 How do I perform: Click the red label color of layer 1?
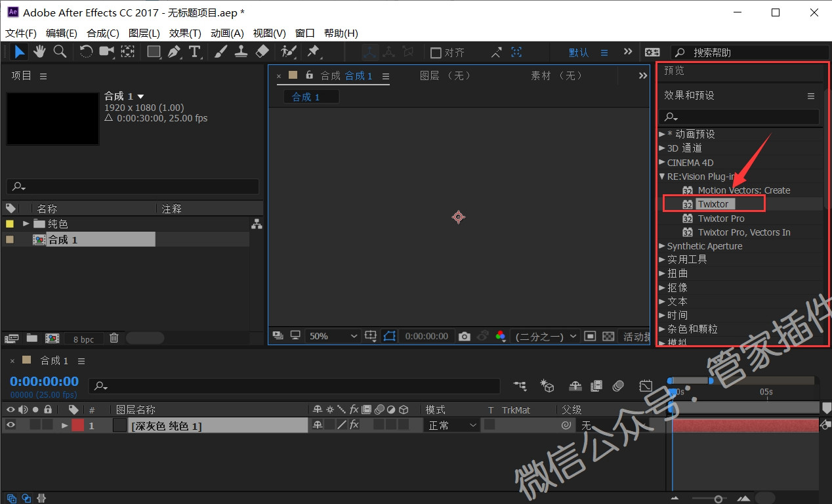click(78, 425)
